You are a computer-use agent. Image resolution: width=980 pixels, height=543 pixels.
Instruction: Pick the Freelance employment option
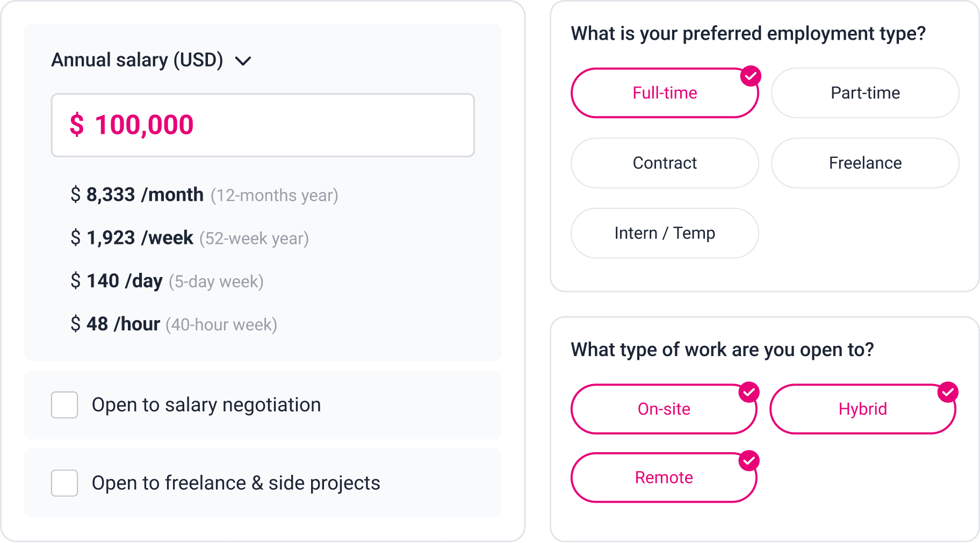pyautogui.click(x=865, y=163)
